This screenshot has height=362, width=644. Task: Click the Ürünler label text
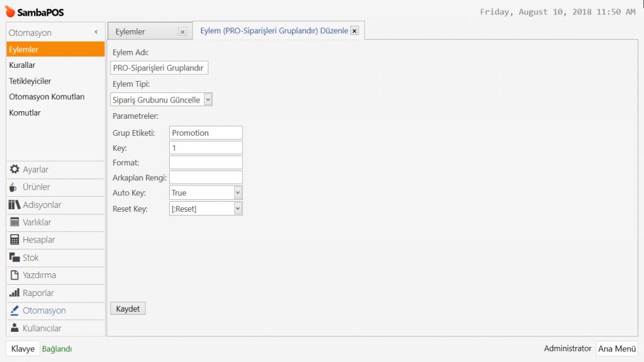[x=36, y=187]
